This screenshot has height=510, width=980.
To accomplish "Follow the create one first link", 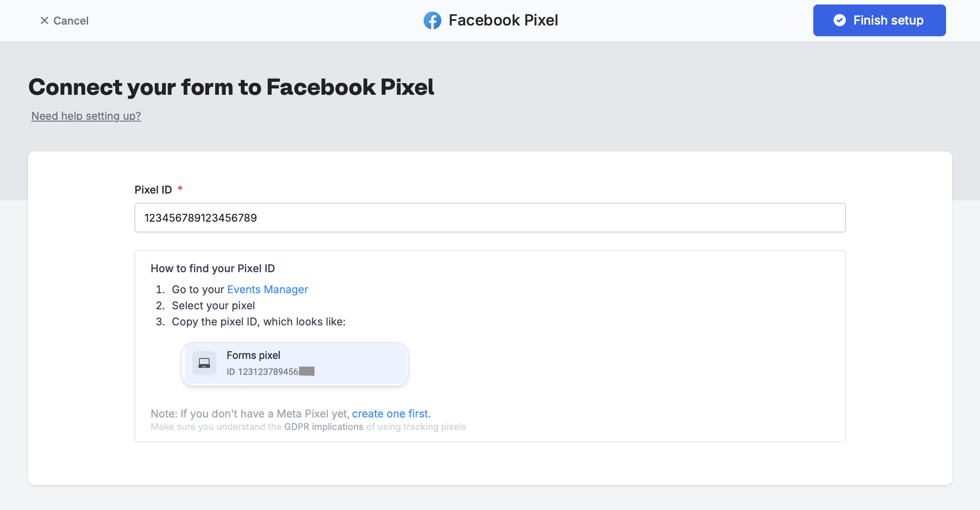I will 391,413.
